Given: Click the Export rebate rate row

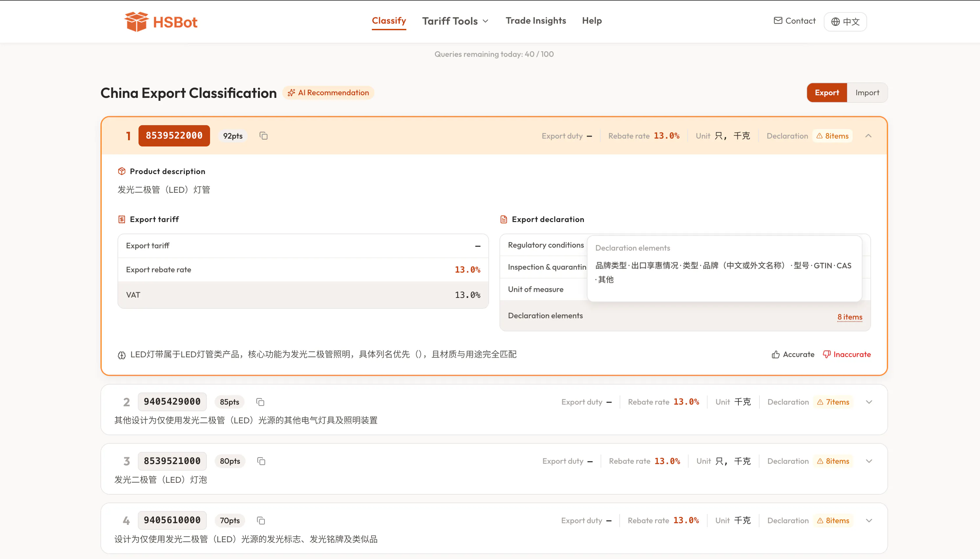Looking at the screenshot, I should point(303,270).
